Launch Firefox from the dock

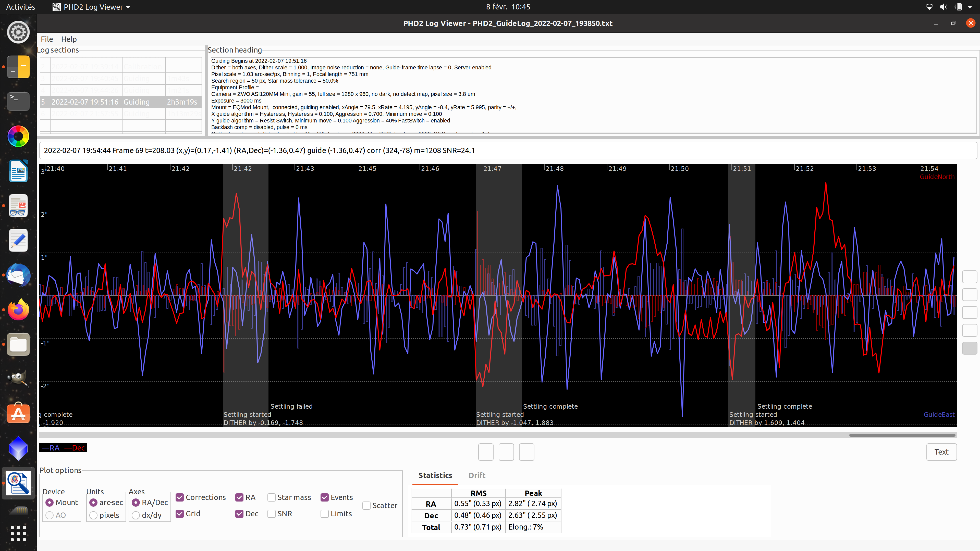pos(18,309)
